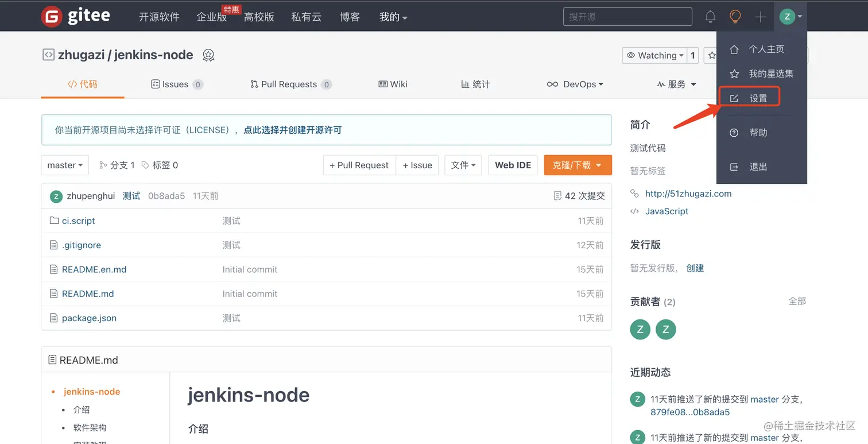
Task: Expand the Watching dropdown
Action: tap(654, 55)
